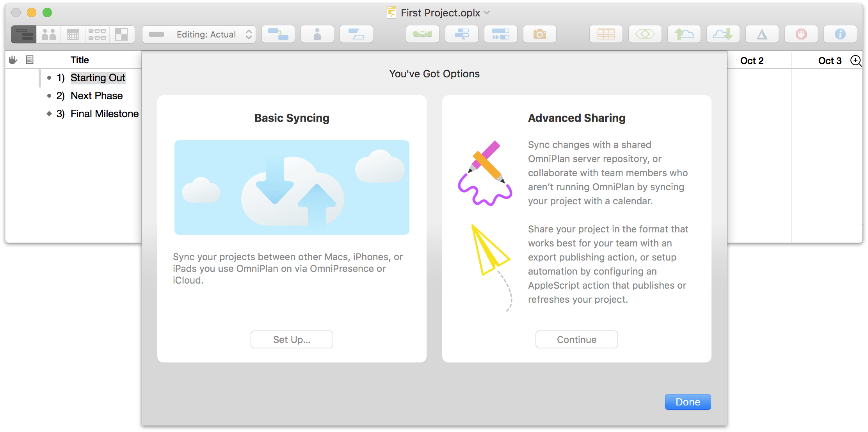Select the Starting Out task item
This screenshot has width=868, height=432.
click(x=98, y=77)
